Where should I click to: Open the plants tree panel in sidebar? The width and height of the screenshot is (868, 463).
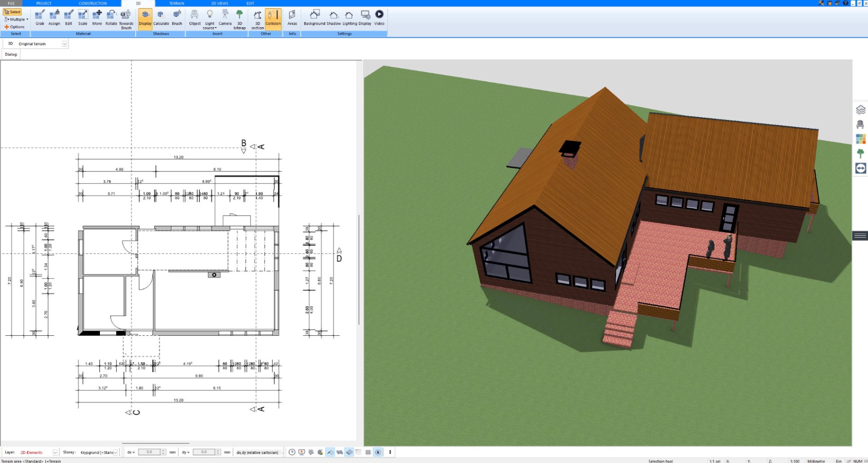(x=860, y=153)
